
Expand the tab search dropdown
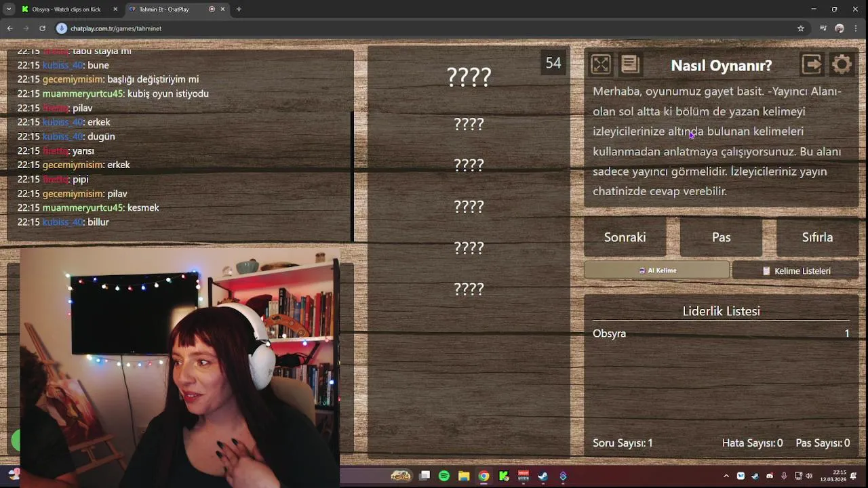[x=9, y=9]
